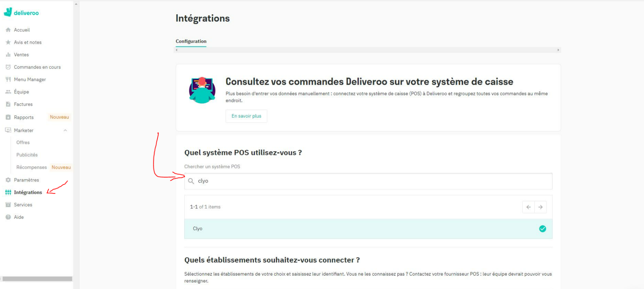Screen dimensions: 644x289
Task: Click 'Consultez vos commandes Deliveroo' banner title
Action: pos(369,82)
